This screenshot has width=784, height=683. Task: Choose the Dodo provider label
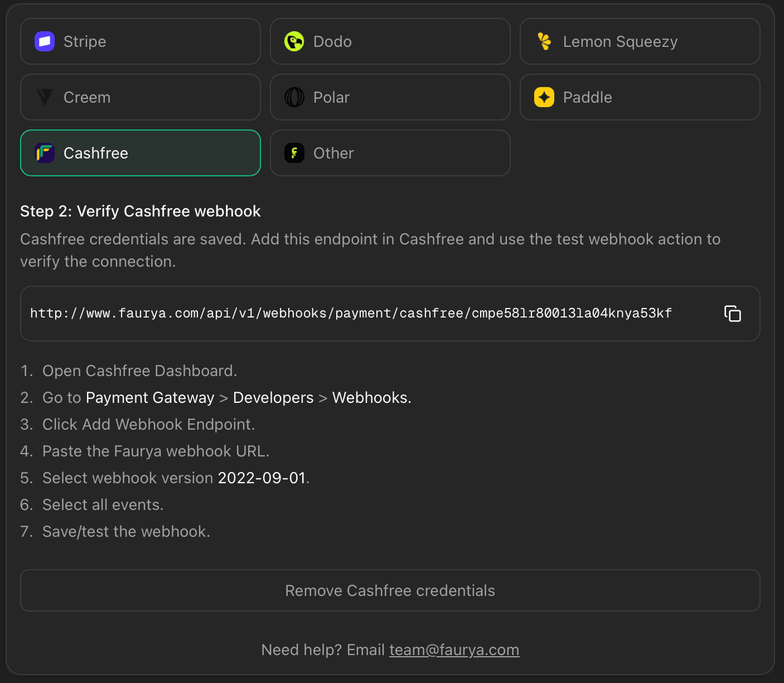[332, 41]
